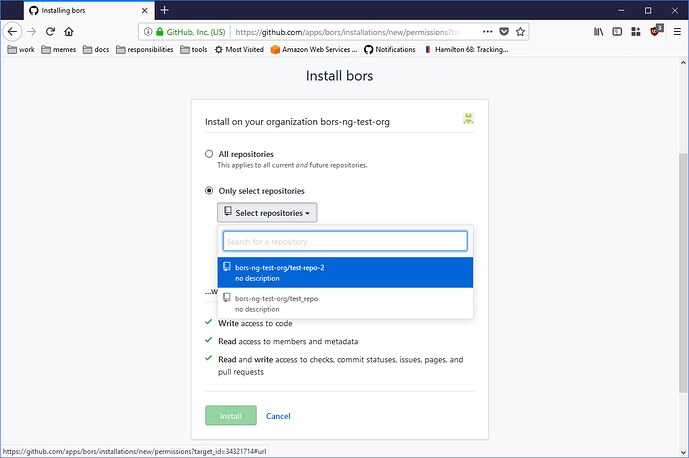Open a new tab with the plus icon

(164, 10)
